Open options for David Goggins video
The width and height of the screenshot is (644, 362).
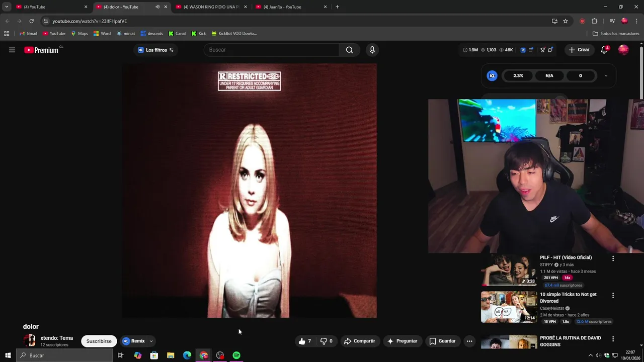613,339
